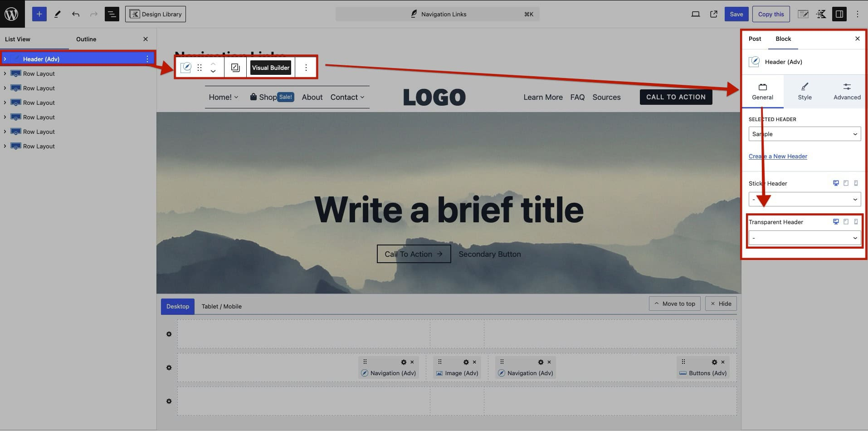Image resolution: width=868 pixels, height=431 pixels.
Task: Click the undo arrow icon
Action: [75, 14]
